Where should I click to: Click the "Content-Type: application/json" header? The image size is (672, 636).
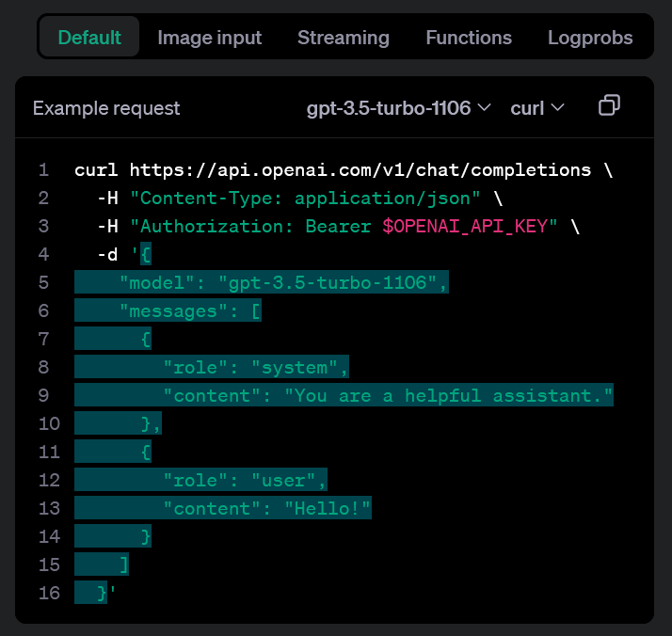[x=305, y=199]
